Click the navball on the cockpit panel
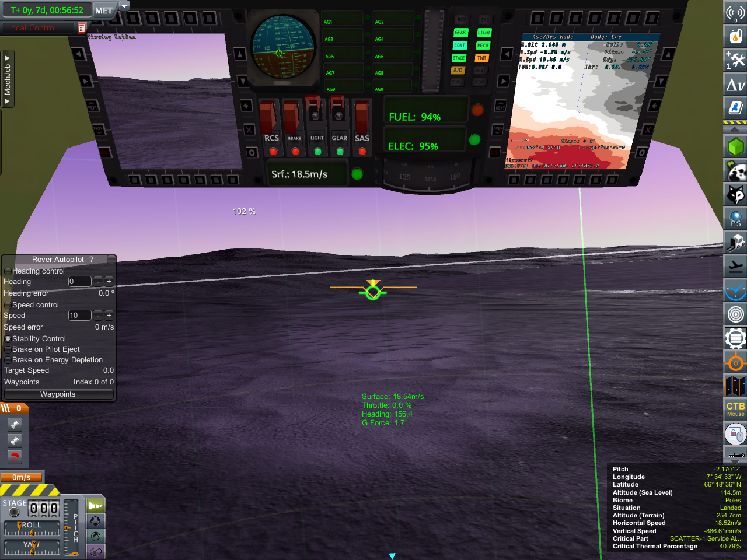The height and width of the screenshot is (560, 747). point(283,47)
